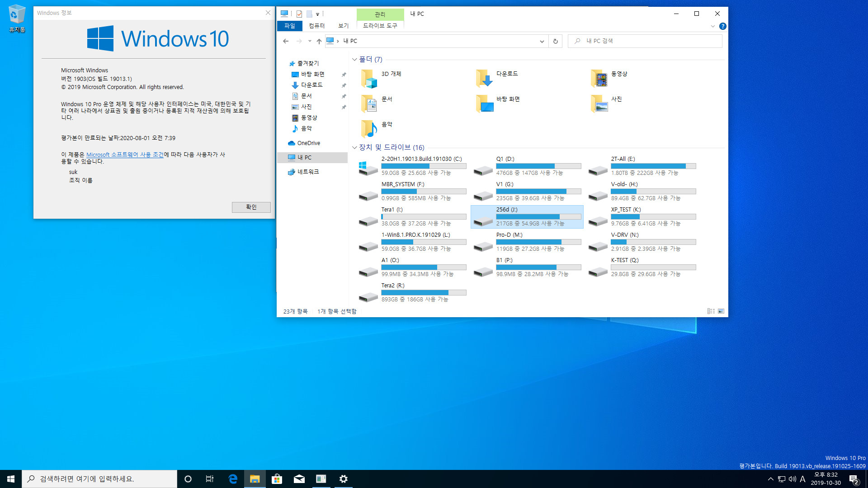The width and height of the screenshot is (868, 488).
Task: Select 네트워크 in the navigation pane
Action: pos(308,172)
